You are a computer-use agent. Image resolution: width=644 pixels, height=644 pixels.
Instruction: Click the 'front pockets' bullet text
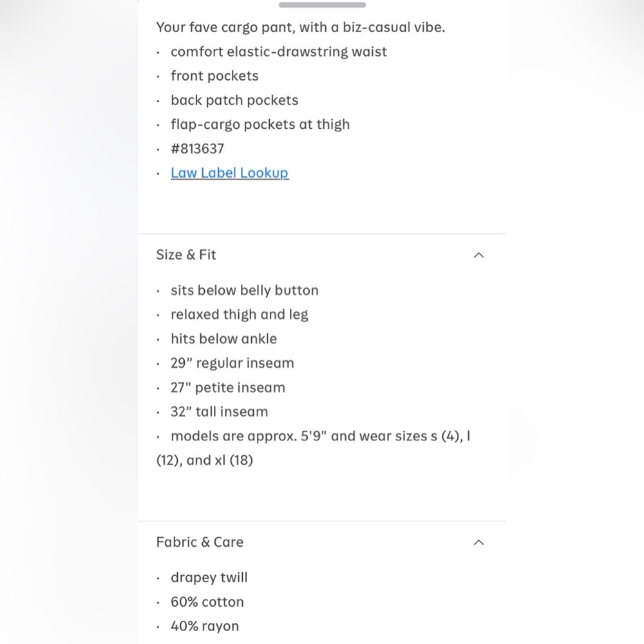pos(214,76)
